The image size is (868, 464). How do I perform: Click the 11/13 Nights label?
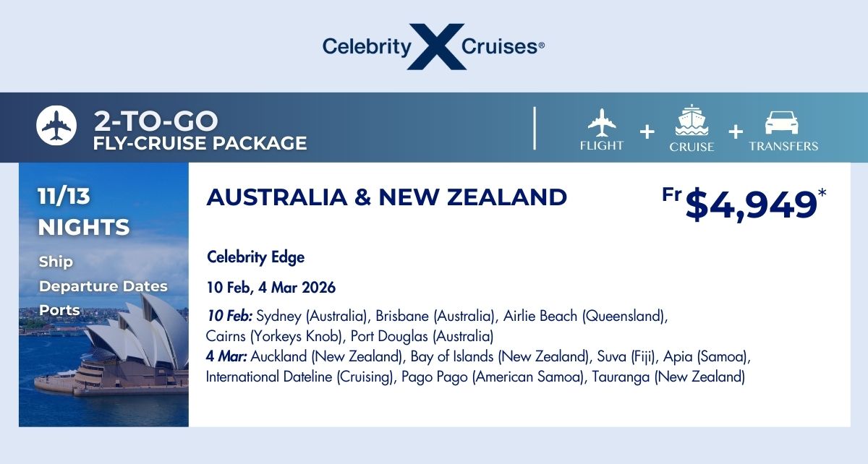[x=83, y=211]
